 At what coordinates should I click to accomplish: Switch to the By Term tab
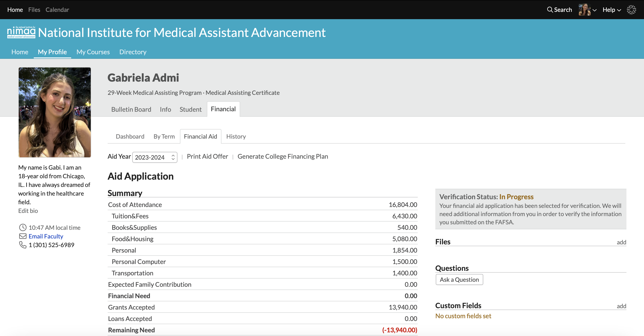point(164,136)
